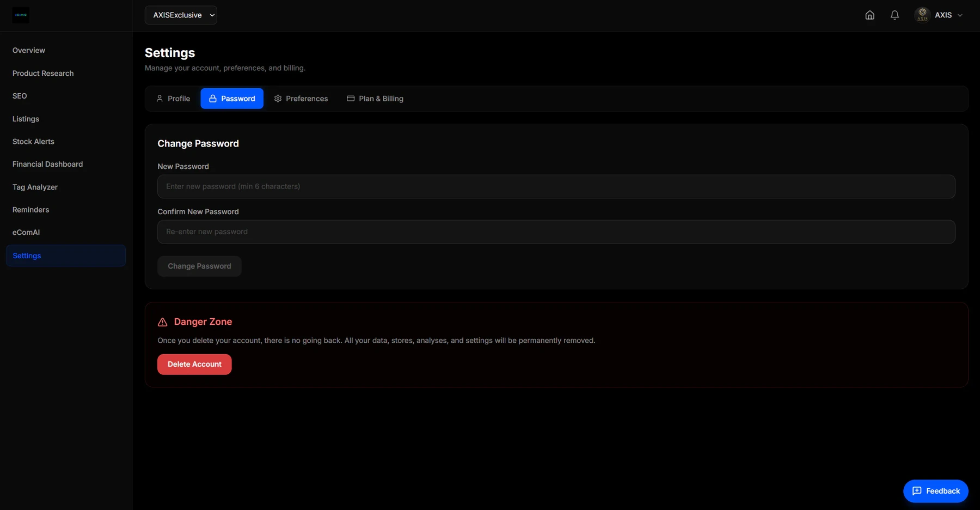Click the 'Confirm New Password' field label
980x510 pixels.
[198, 212]
